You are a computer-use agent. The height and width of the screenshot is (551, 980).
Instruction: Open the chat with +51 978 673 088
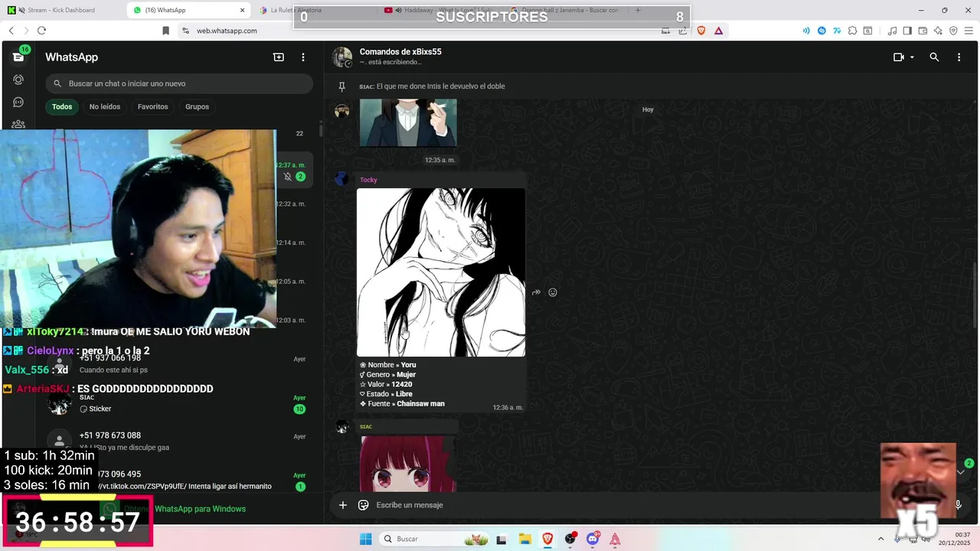pos(178,441)
